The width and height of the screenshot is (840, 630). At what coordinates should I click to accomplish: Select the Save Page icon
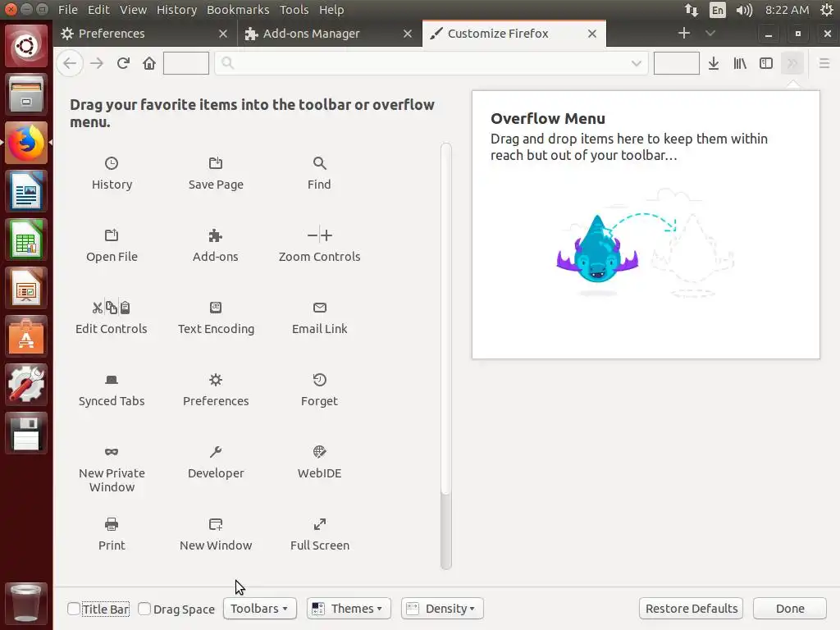pos(216,163)
